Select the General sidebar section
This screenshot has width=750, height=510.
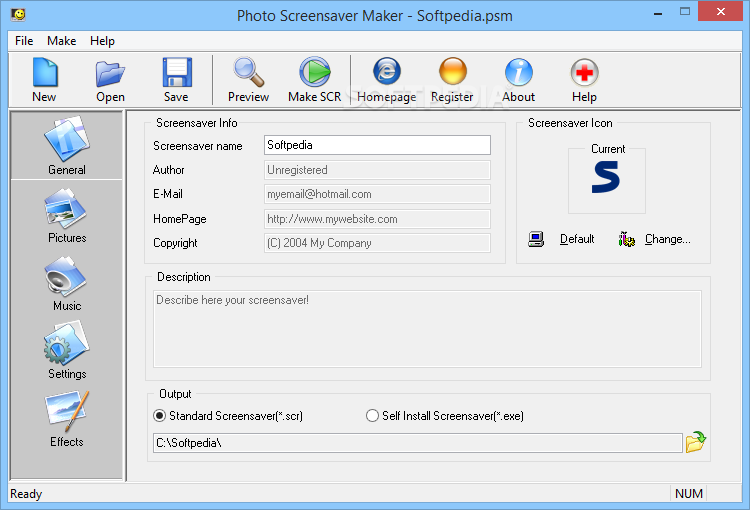66,145
